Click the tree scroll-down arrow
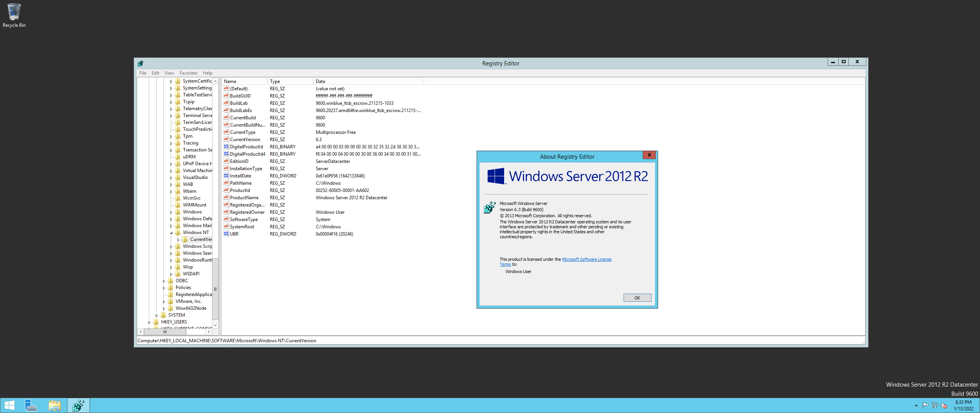 (215, 325)
